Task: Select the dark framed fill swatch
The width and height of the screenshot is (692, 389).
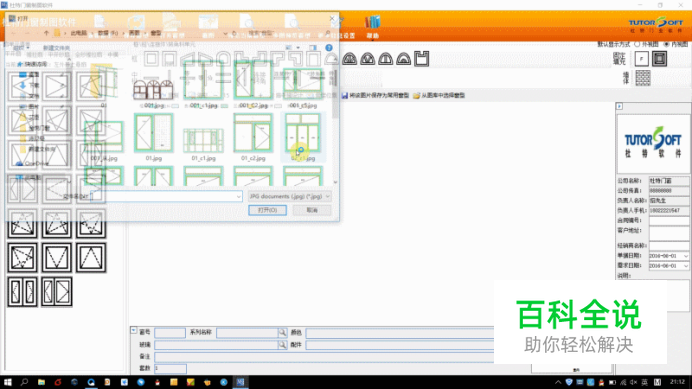Action: [x=660, y=59]
